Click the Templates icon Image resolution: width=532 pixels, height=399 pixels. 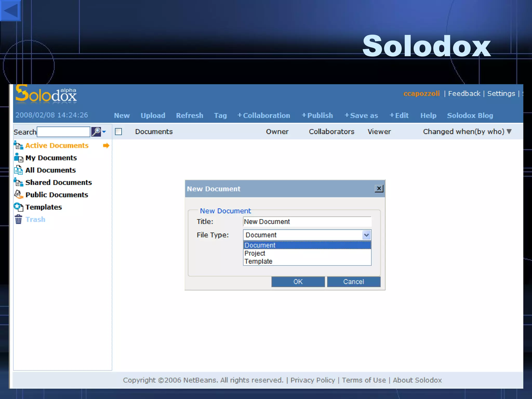point(18,207)
